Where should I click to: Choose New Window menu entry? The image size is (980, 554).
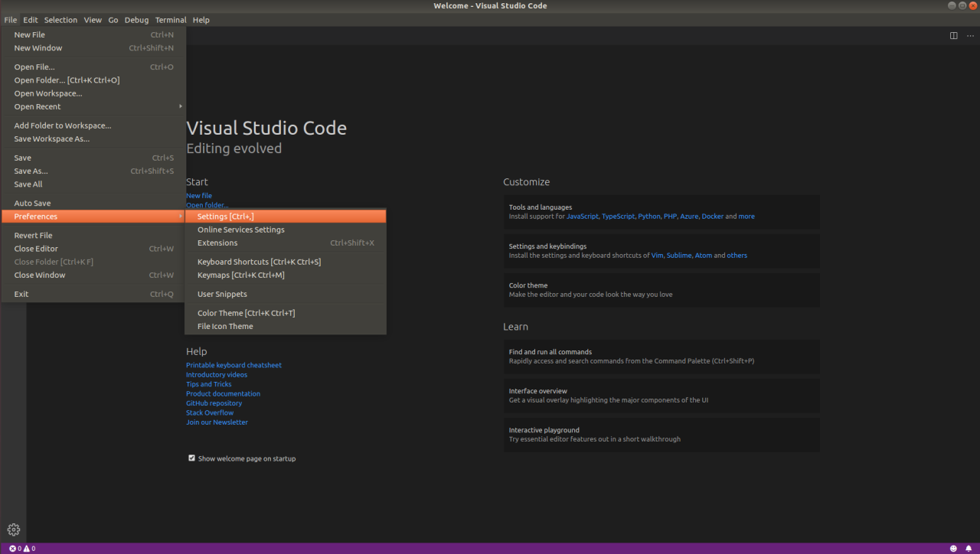[93, 48]
